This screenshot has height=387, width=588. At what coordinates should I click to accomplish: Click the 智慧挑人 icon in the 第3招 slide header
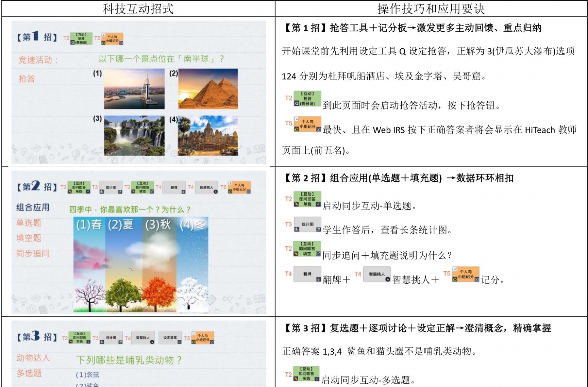point(143,338)
